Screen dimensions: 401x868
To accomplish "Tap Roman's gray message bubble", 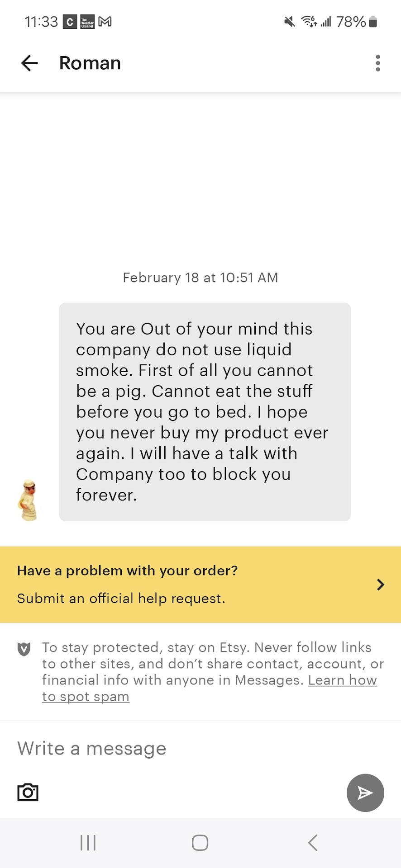I will click(205, 411).
